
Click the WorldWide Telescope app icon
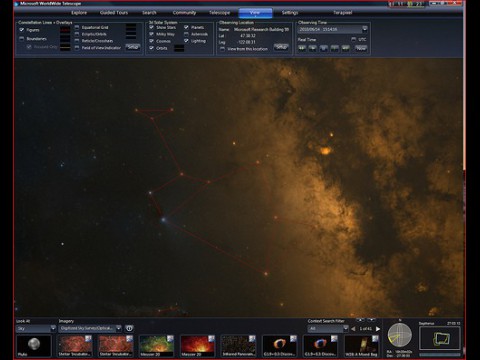pos(16,4)
